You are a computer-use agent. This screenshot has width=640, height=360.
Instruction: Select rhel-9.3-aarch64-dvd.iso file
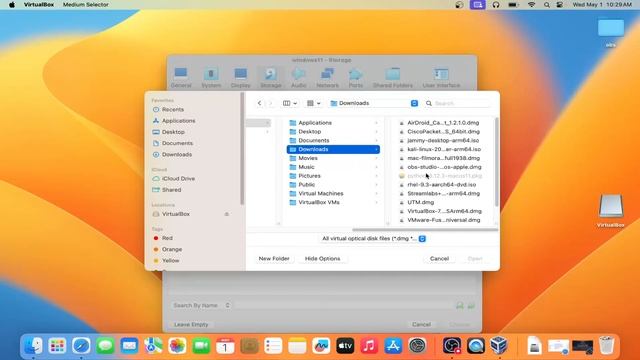click(x=442, y=184)
